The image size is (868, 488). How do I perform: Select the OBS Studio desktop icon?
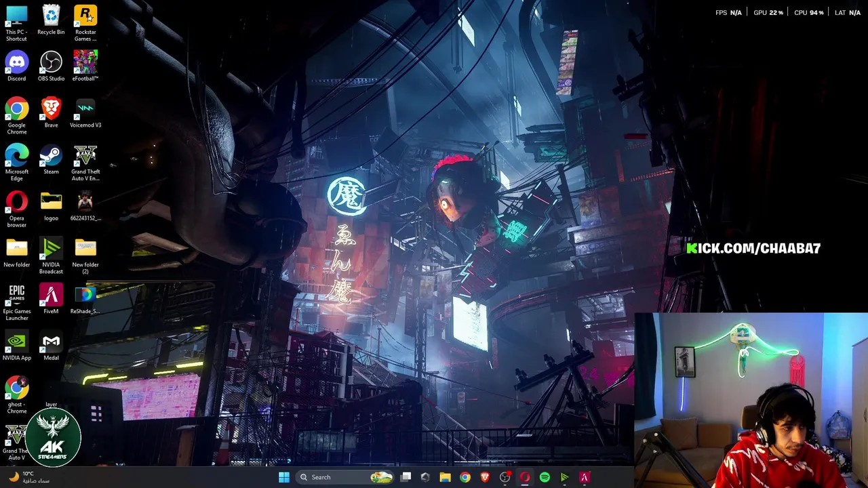tap(51, 66)
